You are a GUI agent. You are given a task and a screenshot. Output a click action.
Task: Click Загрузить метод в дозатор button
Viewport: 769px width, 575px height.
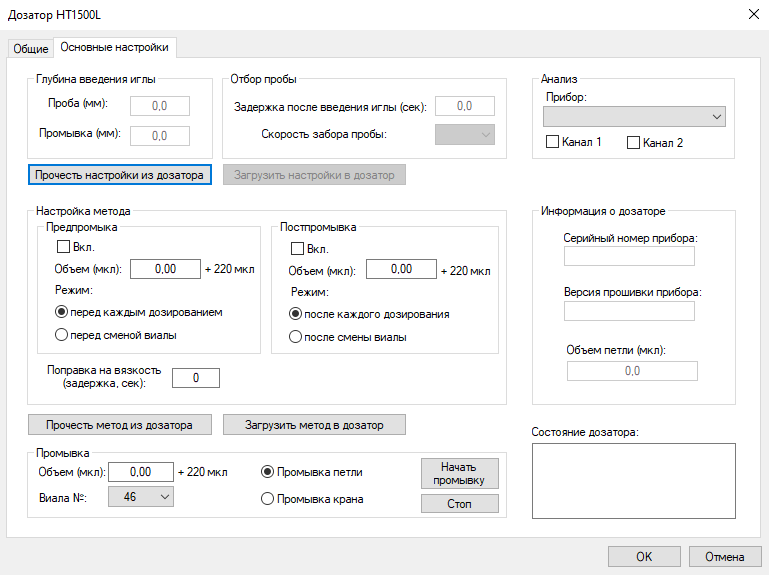click(315, 424)
